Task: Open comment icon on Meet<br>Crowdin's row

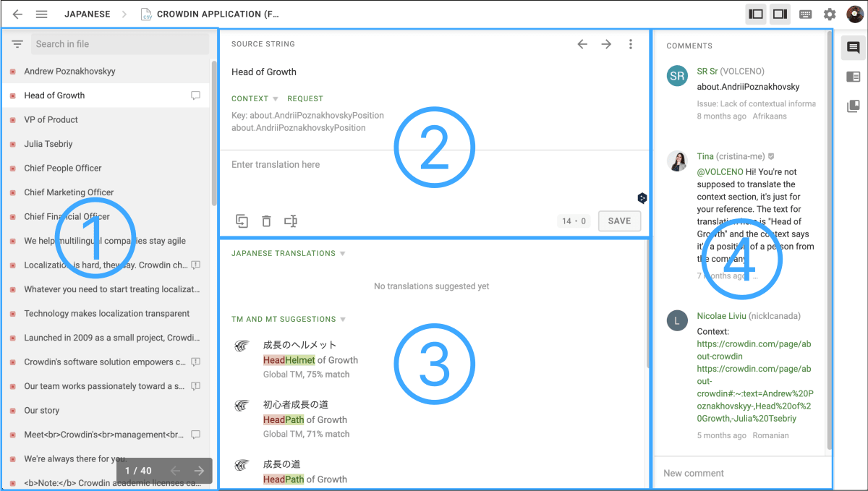Action: [195, 435]
